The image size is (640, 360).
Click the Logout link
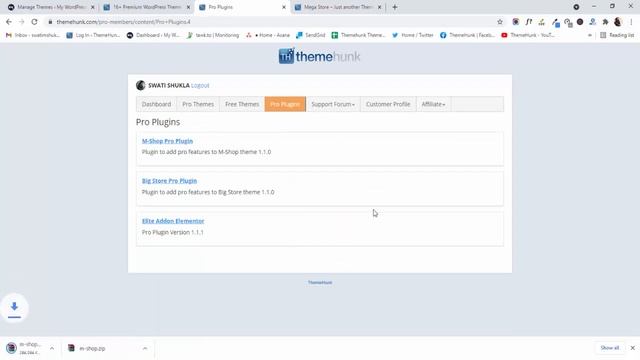[200, 86]
